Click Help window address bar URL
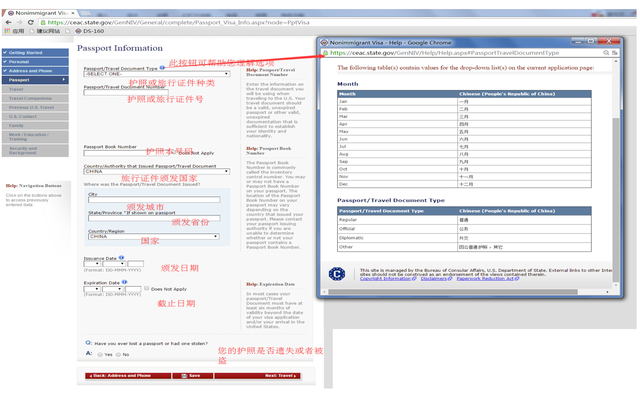640x397 pixels. 444,53
